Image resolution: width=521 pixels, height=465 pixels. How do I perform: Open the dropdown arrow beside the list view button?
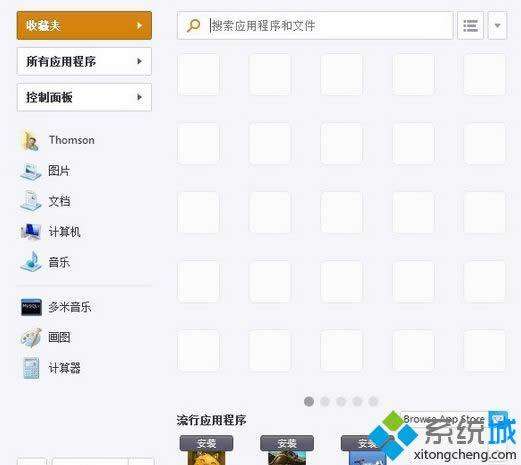point(497,25)
